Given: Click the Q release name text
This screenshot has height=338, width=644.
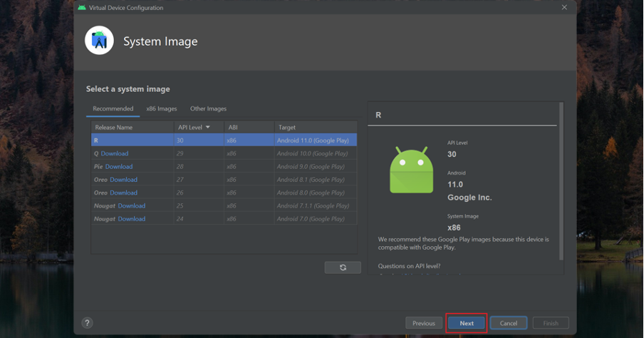Looking at the screenshot, I should pos(96,153).
